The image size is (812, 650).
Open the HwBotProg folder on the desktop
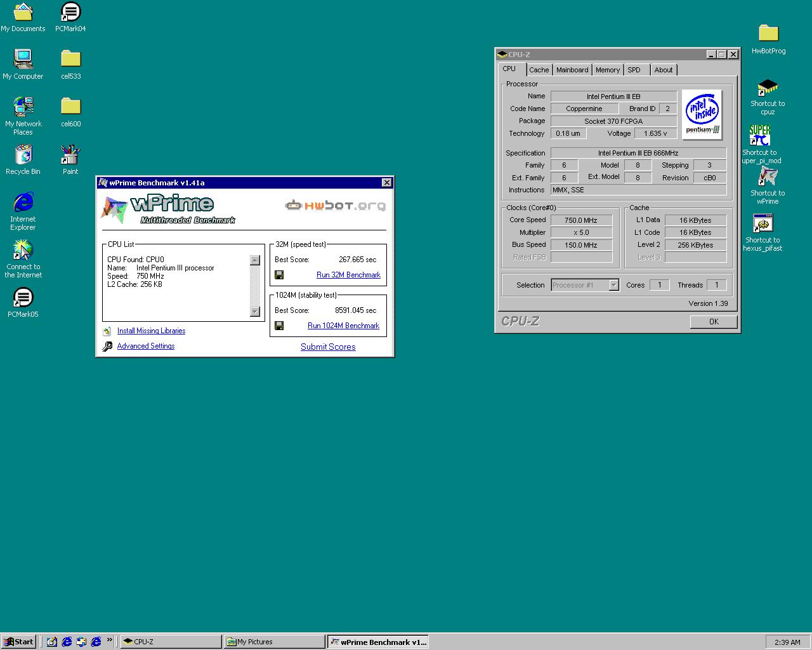click(768, 39)
